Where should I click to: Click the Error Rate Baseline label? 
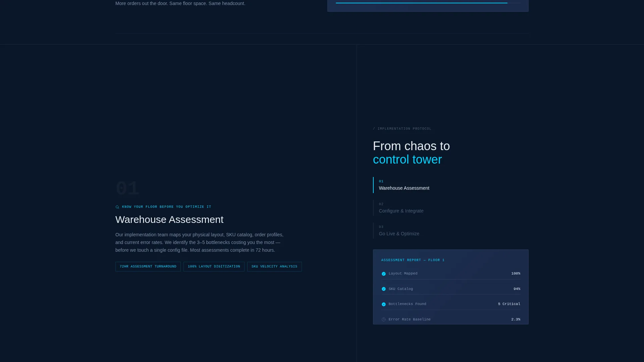[x=410, y=319]
